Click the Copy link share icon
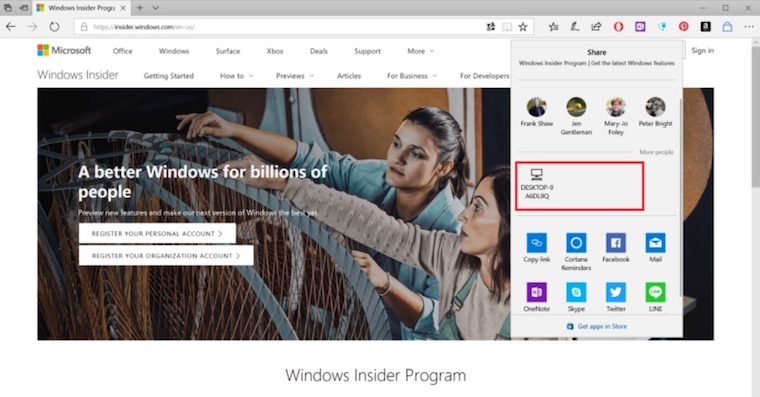The width and height of the screenshot is (760, 397). (x=537, y=243)
